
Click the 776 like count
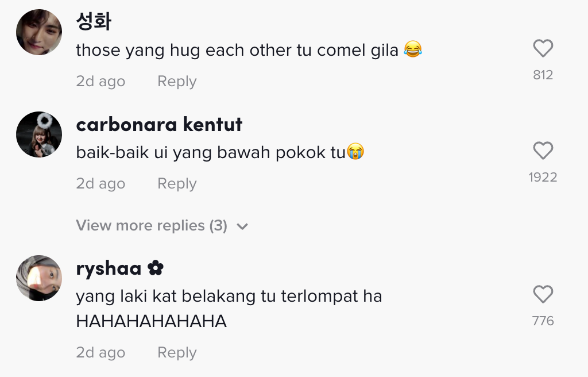(x=543, y=321)
